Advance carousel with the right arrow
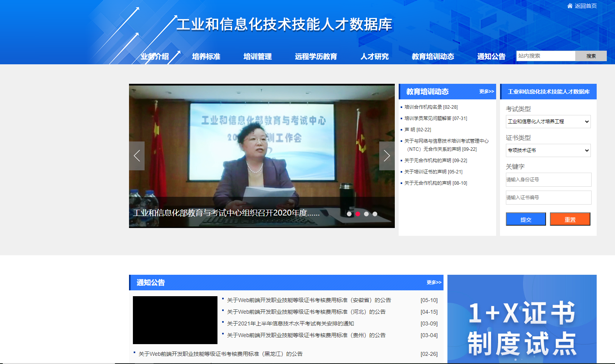 (387, 156)
